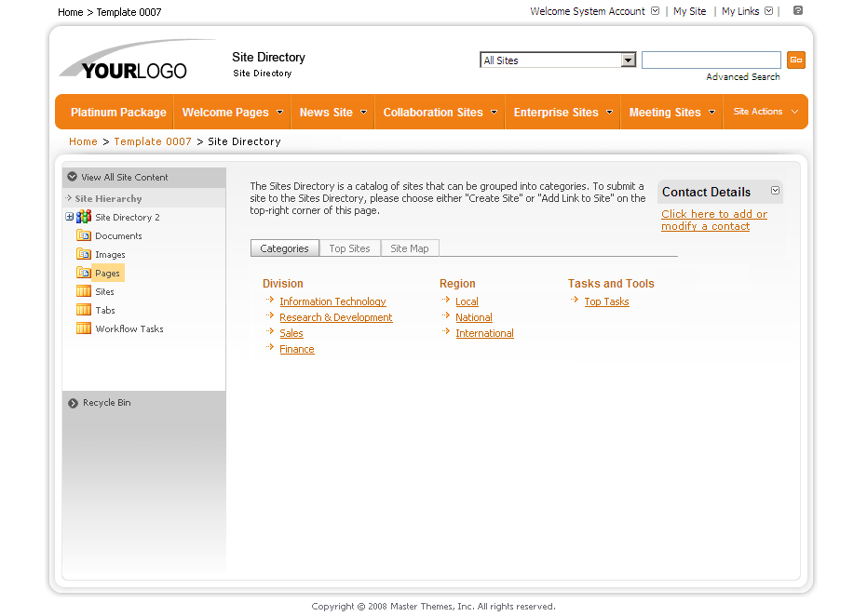Click the Recycle Bin icon
The image size is (867, 616).
point(73,403)
